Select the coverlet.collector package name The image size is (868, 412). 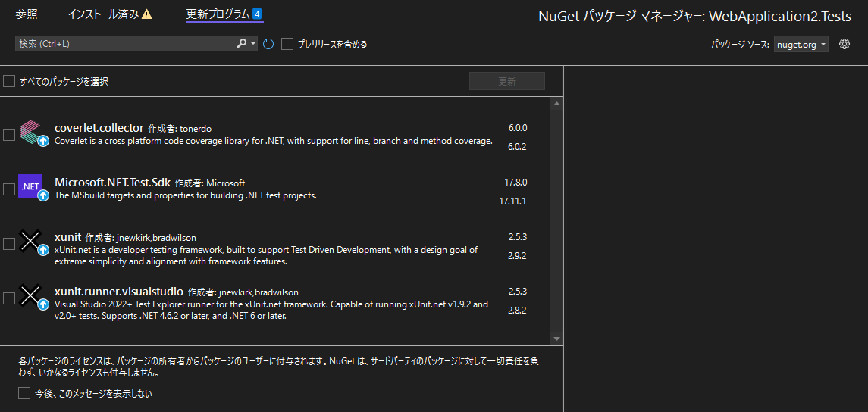(99, 128)
